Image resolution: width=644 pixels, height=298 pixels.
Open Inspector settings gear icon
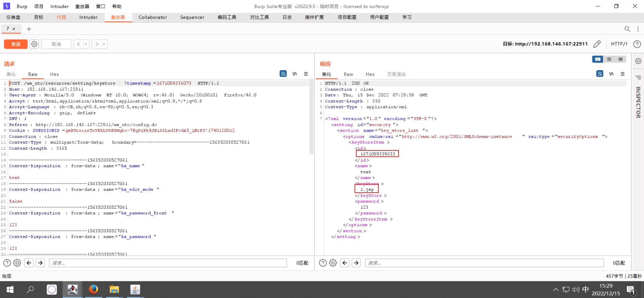click(x=638, y=61)
